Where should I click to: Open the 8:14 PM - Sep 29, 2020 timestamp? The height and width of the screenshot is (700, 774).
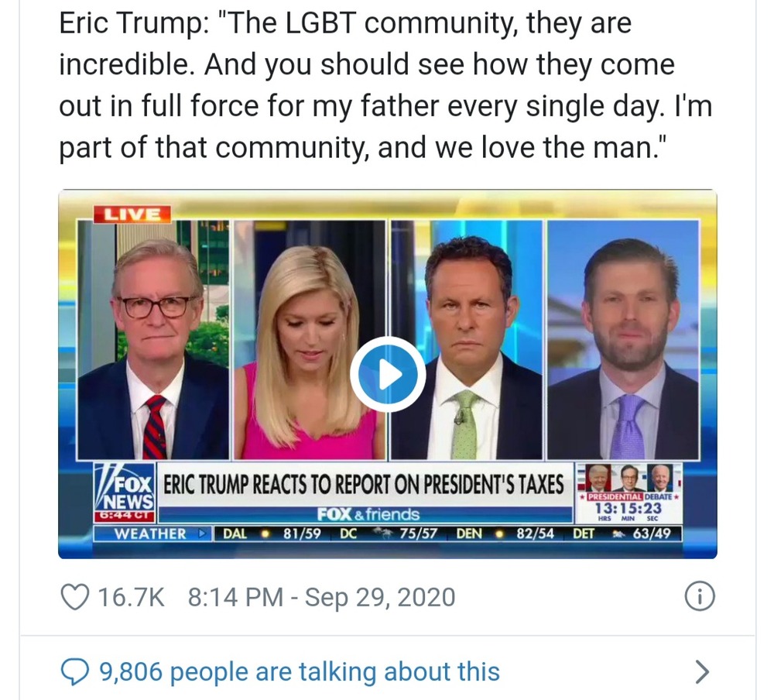[321, 597]
